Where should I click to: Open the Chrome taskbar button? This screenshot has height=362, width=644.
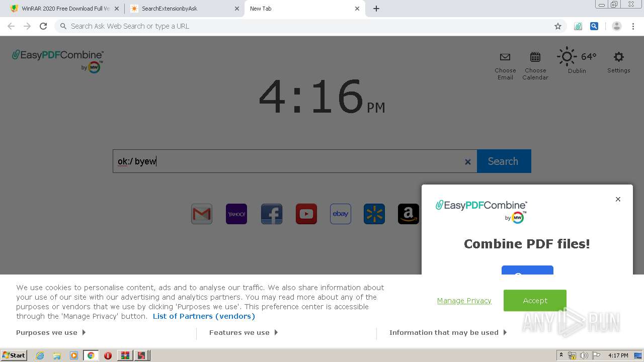tap(91, 355)
